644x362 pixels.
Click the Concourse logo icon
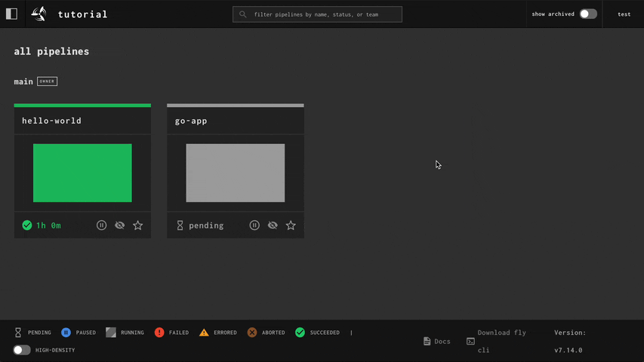tap(39, 14)
